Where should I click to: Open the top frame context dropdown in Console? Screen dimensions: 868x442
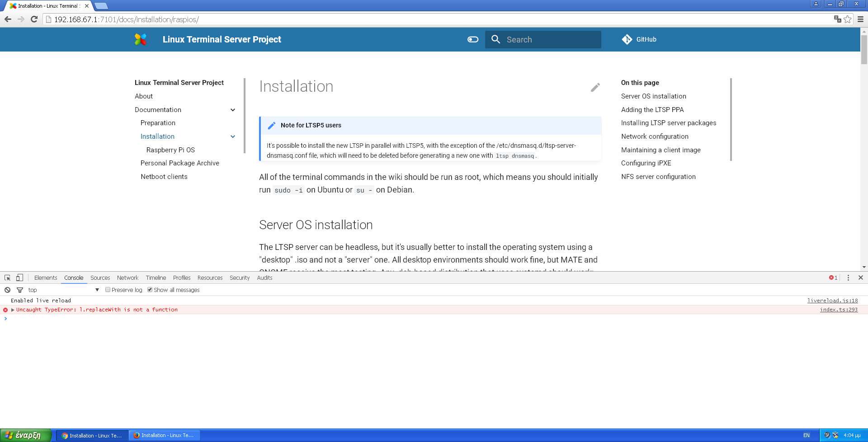(x=97, y=290)
